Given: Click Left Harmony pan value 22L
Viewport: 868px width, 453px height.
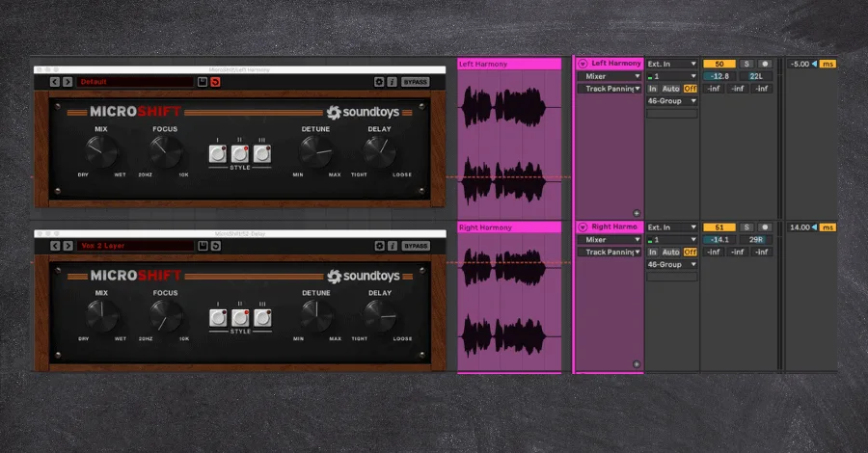Looking at the screenshot, I should point(755,76).
